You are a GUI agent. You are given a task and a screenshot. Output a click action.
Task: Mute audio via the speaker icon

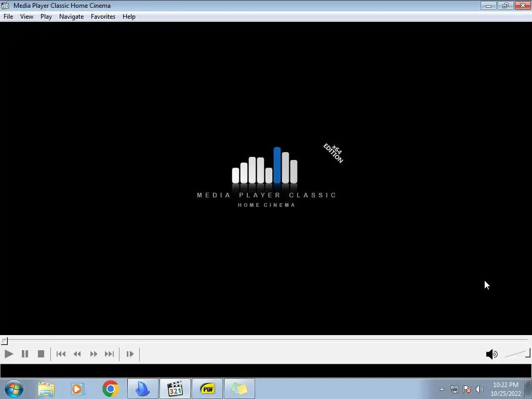tap(491, 354)
